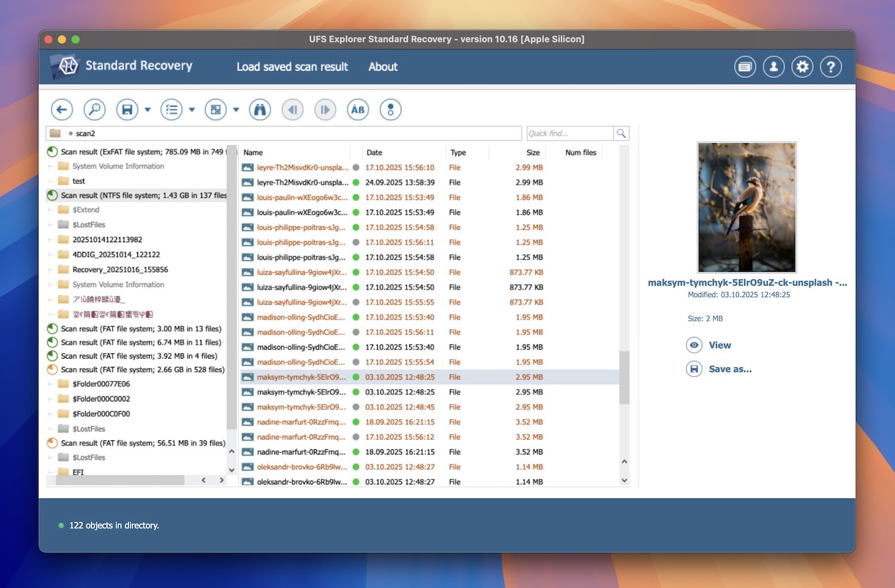Open the help question mark icon
The width and height of the screenshot is (895, 588).
tap(831, 66)
